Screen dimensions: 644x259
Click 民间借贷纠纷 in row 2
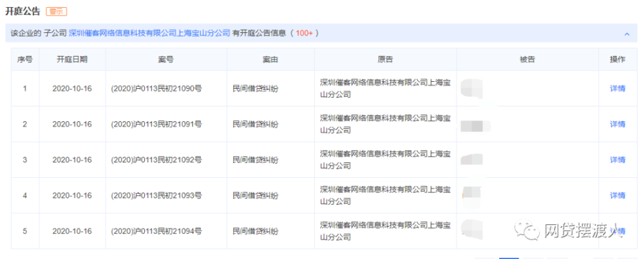click(x=256, y=124)
